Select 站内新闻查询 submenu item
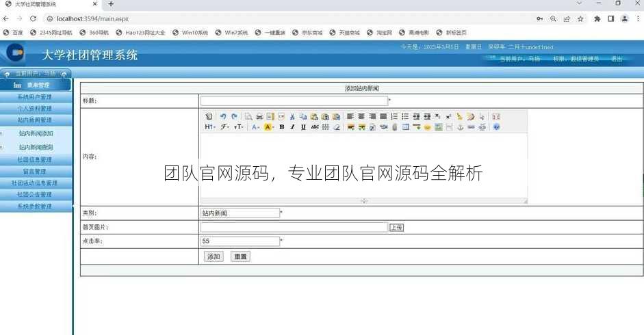 (36, 147)
